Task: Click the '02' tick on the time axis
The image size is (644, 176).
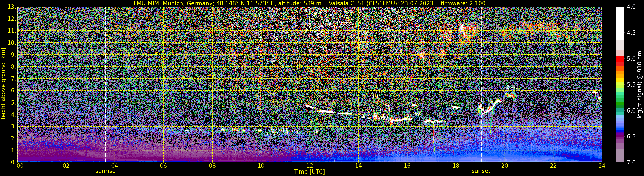Action: pos(66,166)
